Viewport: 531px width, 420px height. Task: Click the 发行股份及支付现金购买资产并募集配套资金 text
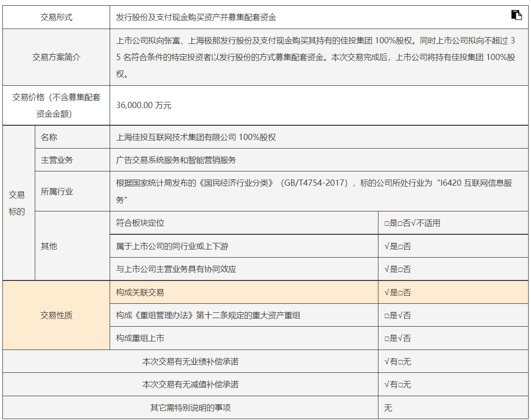(196, 17)
